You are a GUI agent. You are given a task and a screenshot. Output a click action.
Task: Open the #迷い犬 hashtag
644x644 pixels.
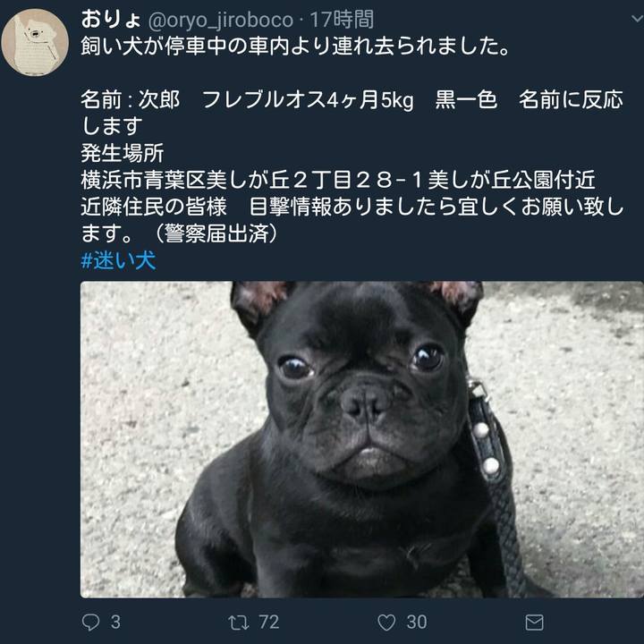pos(118,260)
